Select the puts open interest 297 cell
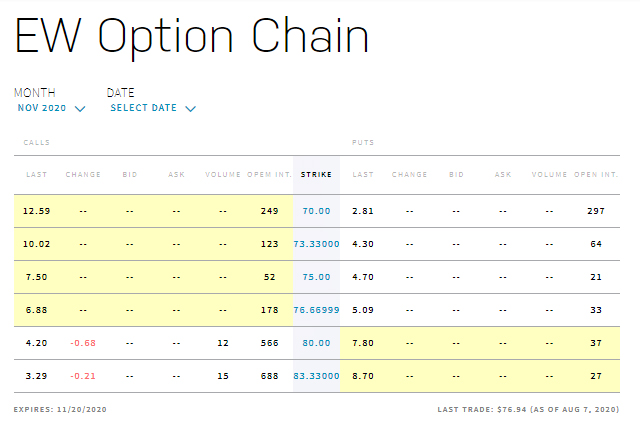This screenshot has height=428, width=640. (596, 211)
